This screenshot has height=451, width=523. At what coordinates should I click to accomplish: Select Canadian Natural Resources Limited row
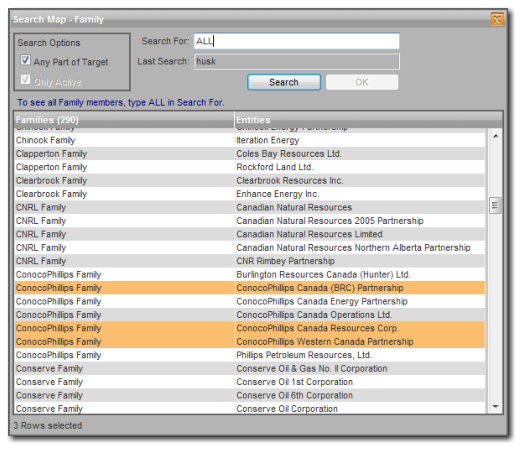[x=250, y=234]
